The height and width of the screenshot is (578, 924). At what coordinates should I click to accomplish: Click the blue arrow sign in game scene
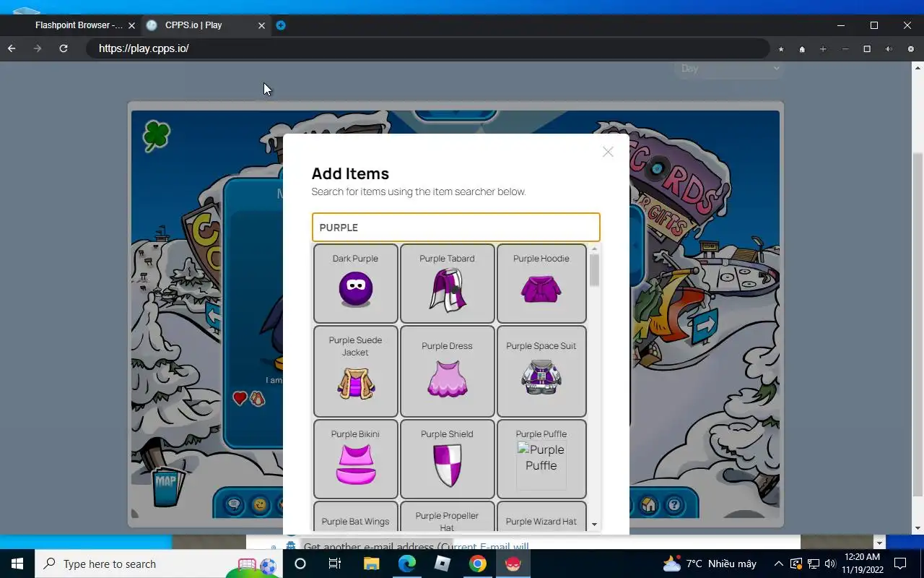pyautogui.click(x=705, y=327)
